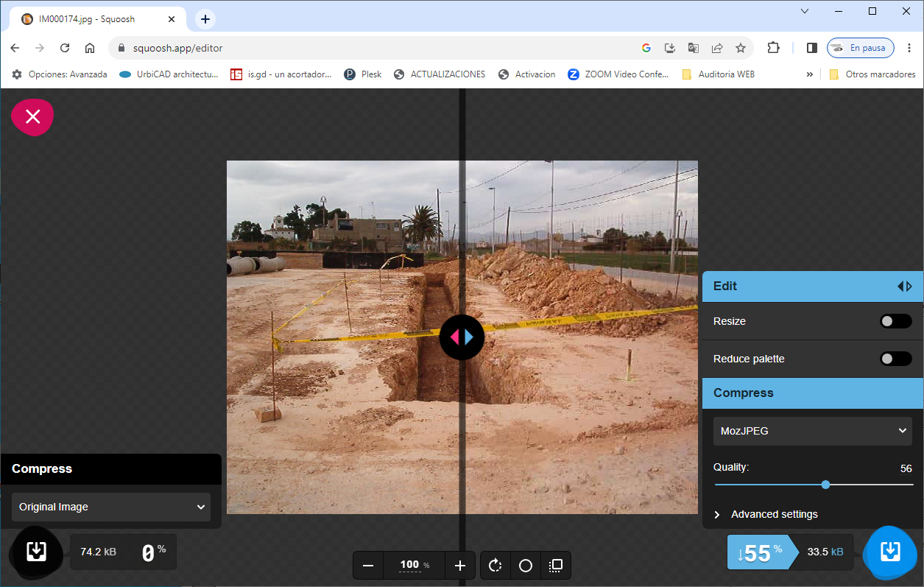Go back in browser history
The height and width of the screenshot is (587, 924).
point(15,48)
